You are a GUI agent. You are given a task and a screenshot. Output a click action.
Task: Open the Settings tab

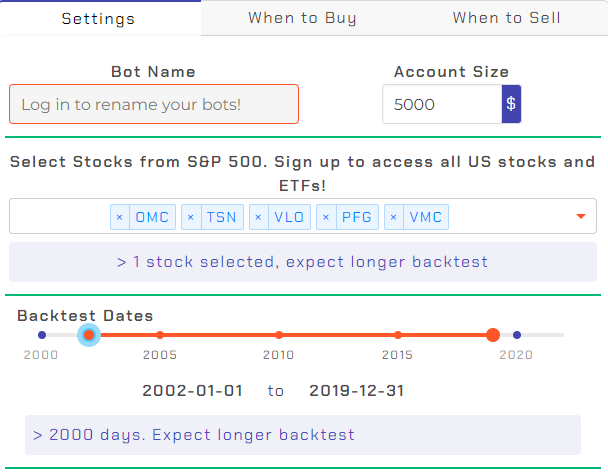(98, 18)
